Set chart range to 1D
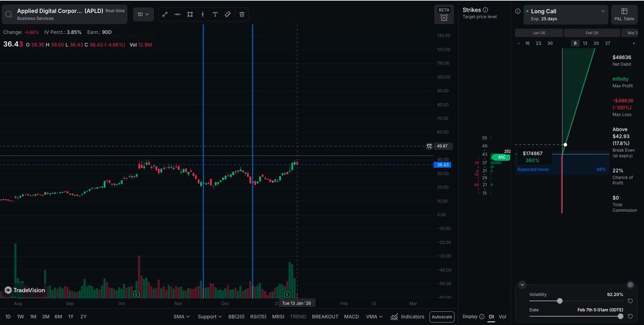The height and width of the screenshot is (325, 644). [x=8, y=316]
